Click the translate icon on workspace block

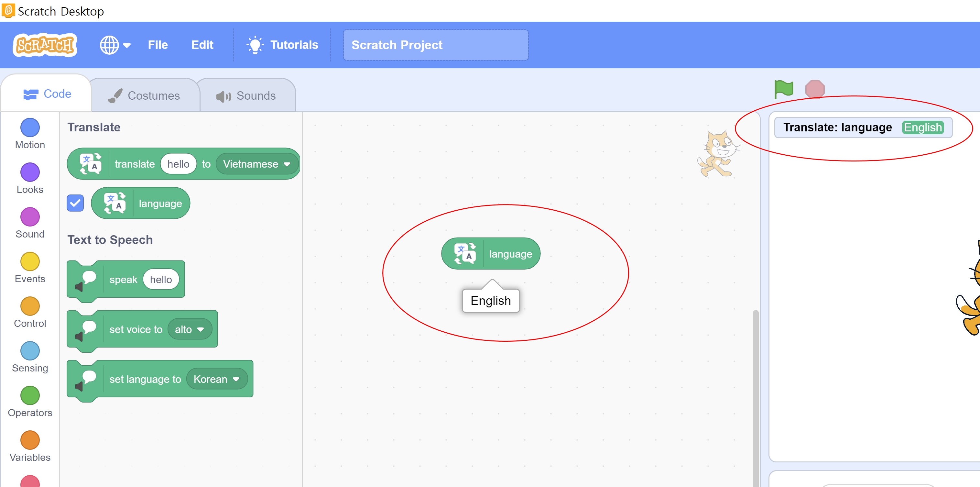coord(465,254)
